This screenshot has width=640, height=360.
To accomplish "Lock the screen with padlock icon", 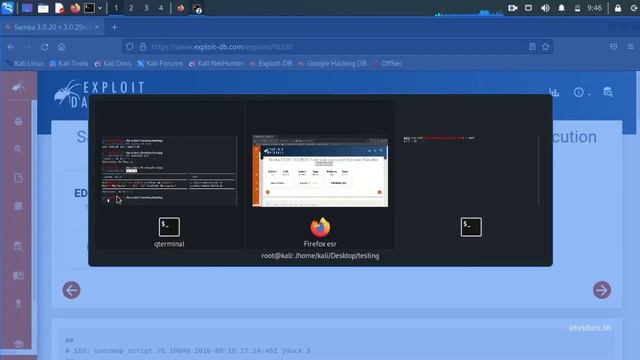I will click(x=618, y=8).
